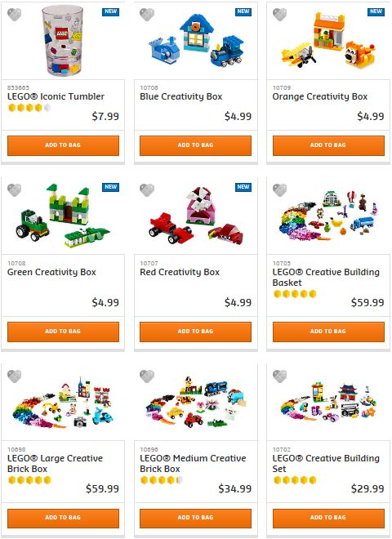View Orange Creativity Box product image

(x=328, y=41)
